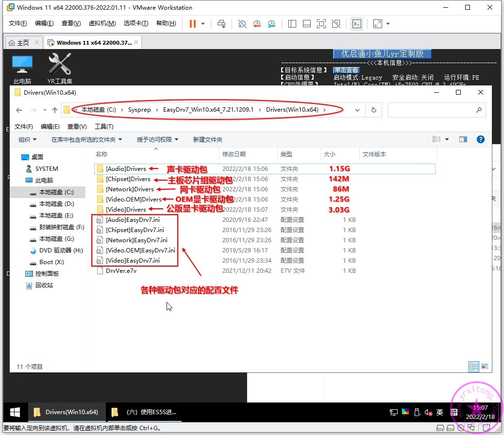Click the 新建文件夹 button
504x435 pixels.
(x=208, y=139)
